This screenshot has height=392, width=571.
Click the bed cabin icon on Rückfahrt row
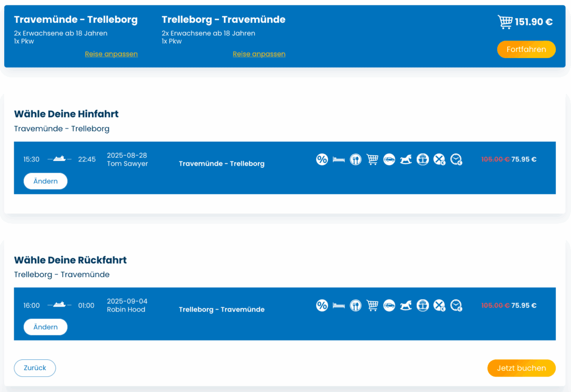(339, 305)
